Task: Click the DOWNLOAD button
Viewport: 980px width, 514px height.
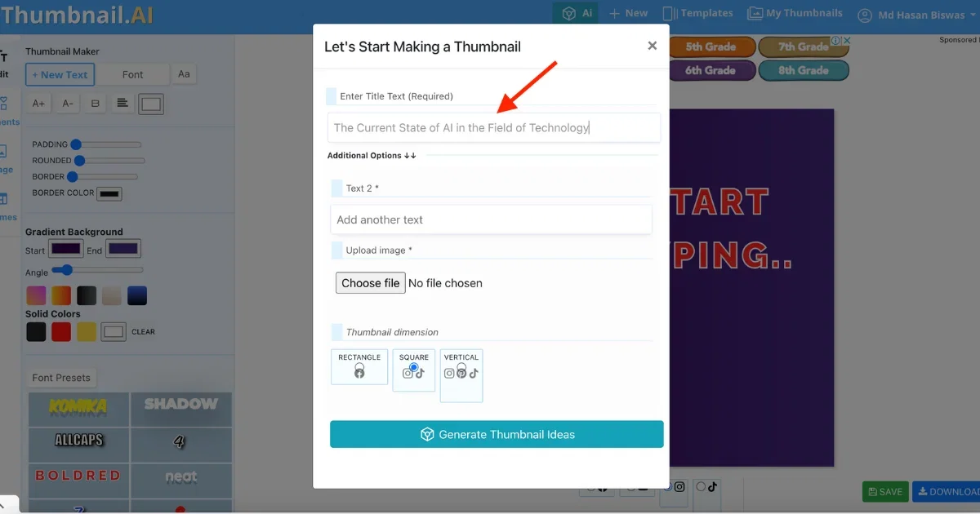Action: pos(947,492)
